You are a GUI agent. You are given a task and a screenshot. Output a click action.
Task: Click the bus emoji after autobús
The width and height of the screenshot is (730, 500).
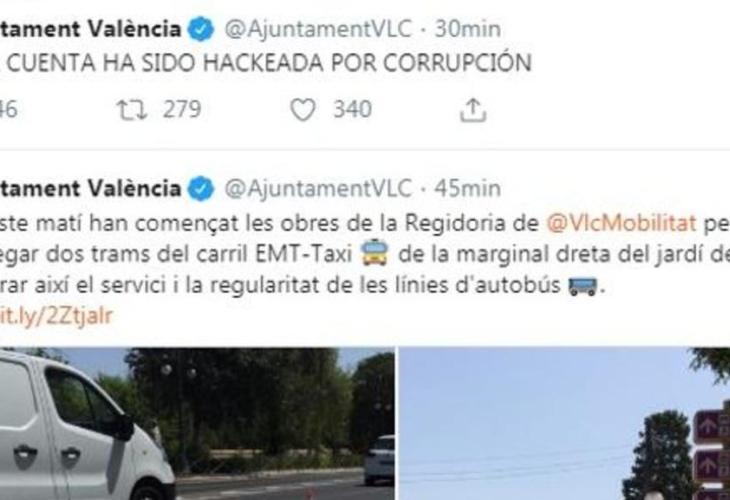[582, 285]
